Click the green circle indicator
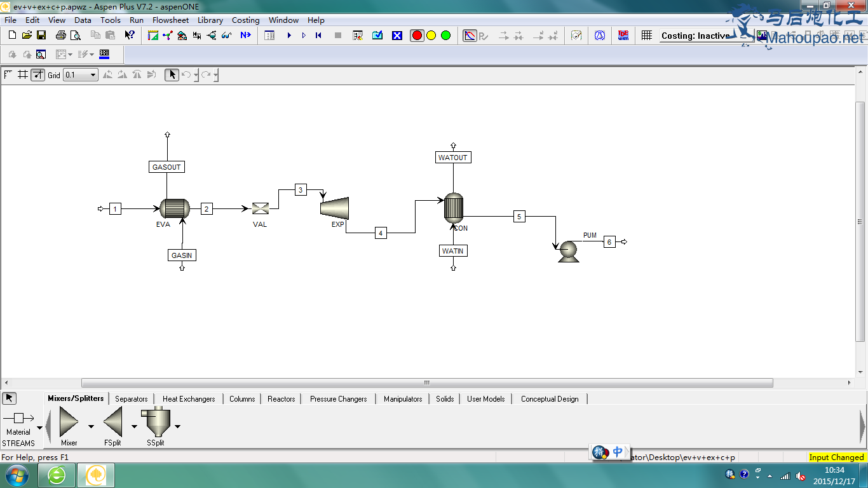 pyautogui.click(x=445, y=36)
